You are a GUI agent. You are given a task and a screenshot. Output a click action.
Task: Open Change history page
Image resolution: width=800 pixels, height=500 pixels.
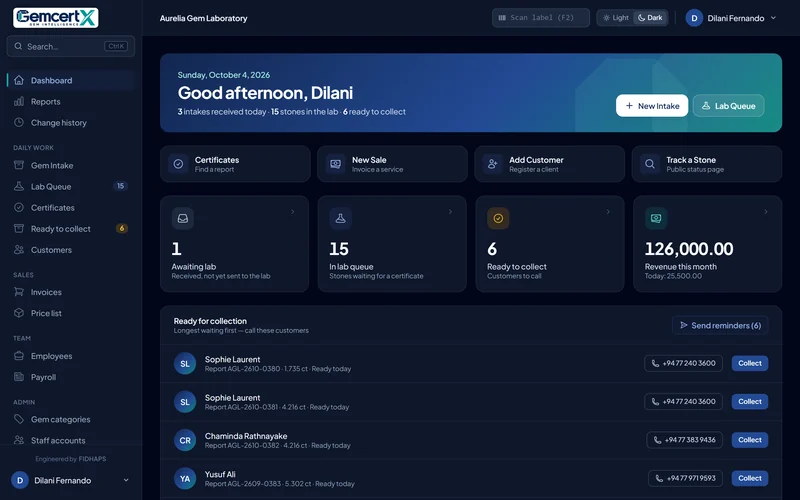(70, 122)
